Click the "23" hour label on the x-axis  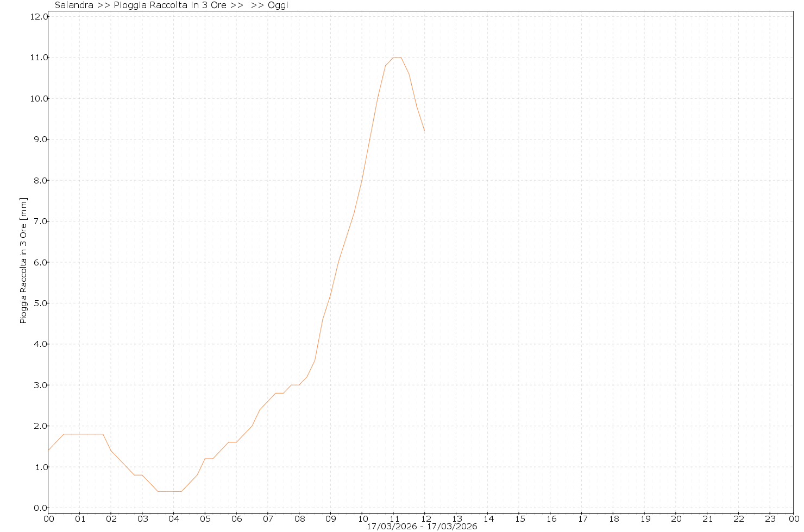click(770, 519)
